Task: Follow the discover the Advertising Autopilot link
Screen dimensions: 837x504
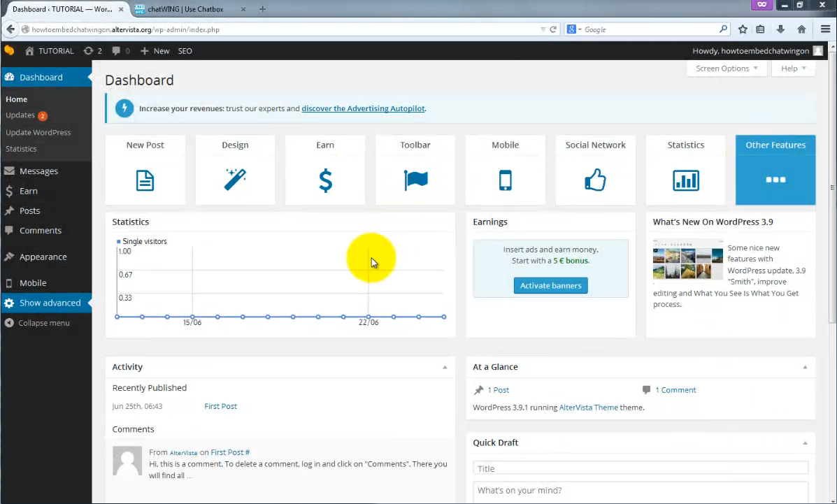Action: pyautogui.click(x=363, y=108)
